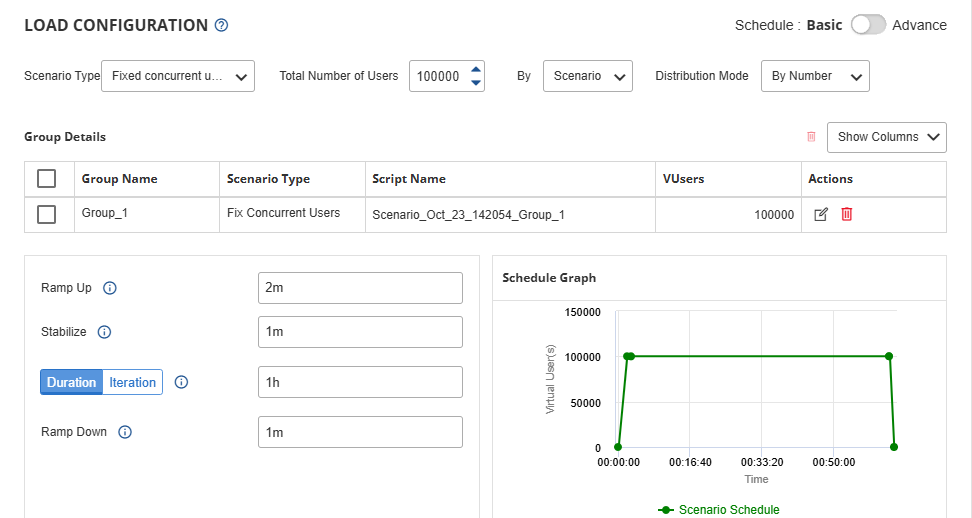Open the By Scenario dropdown
The image size is (972, 518).
click(x=587, y=76)
